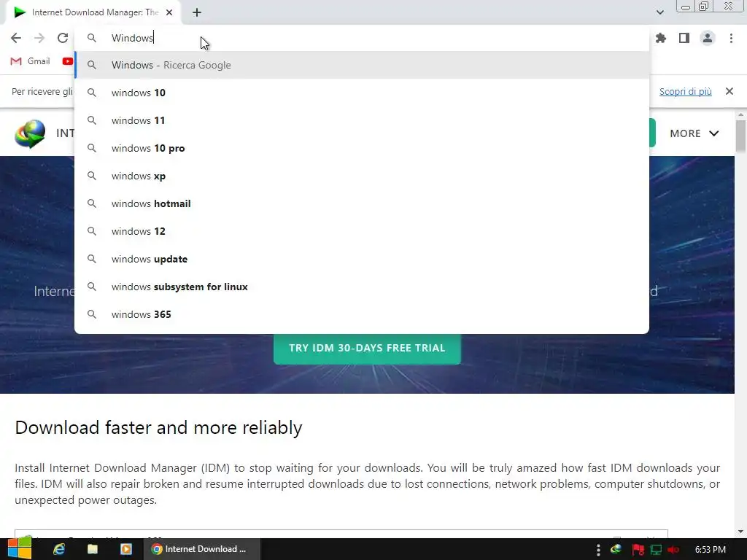Viewport: 747px width, 560px height.
Task: Click the forward navigation arrow
Action: [x=39, y=38]
